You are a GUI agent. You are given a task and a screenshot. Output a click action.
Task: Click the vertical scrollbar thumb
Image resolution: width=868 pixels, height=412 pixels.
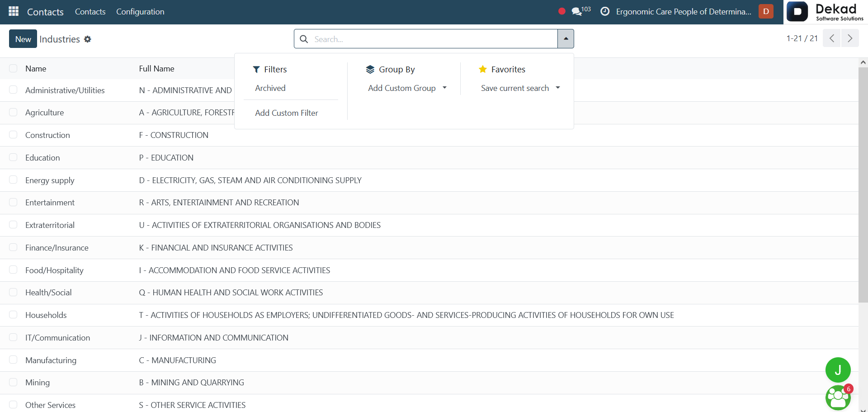[x=863, y=185]
